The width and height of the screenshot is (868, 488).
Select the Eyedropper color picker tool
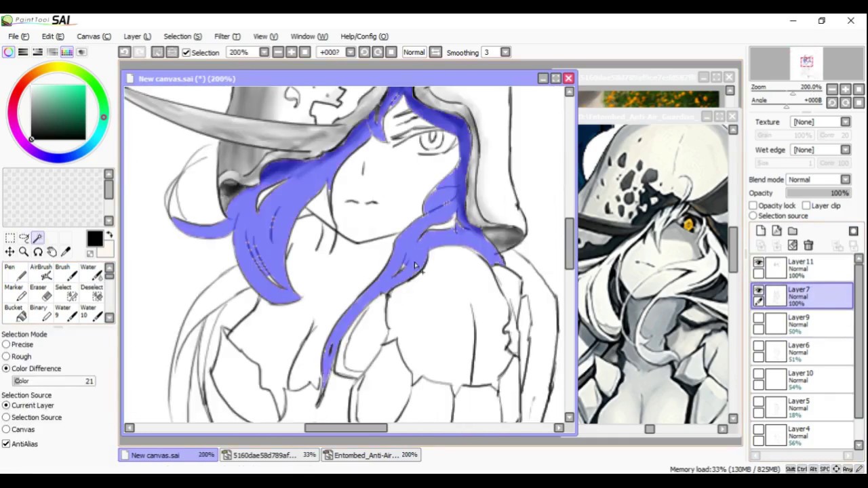click(x=66, y=252)
